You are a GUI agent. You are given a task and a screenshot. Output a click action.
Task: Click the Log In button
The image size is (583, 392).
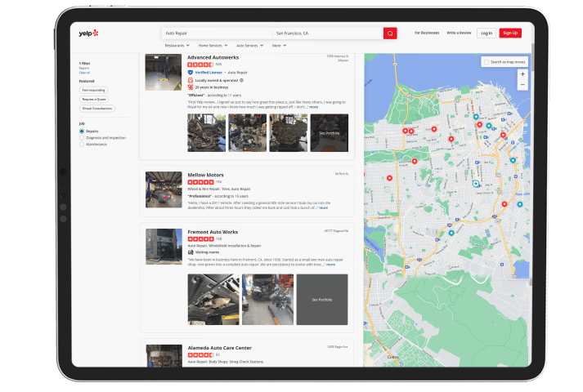pyautogui.click(x=487, y=33)
